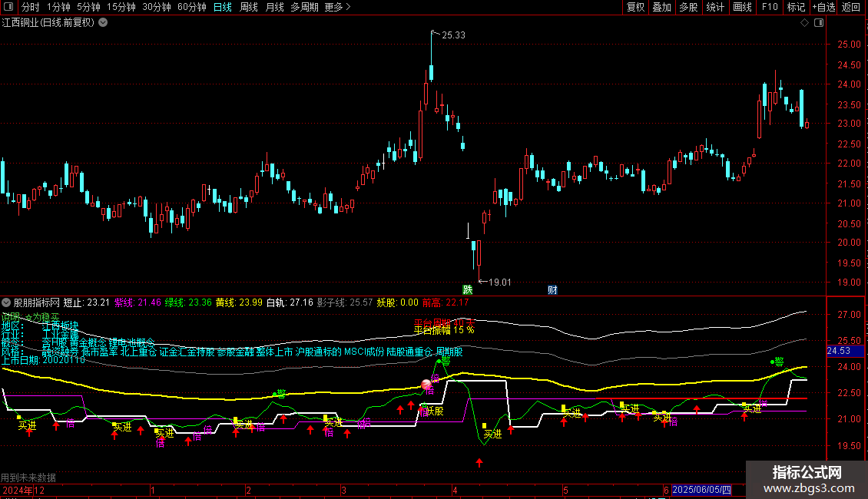Open the dropdown next to 江西铜业 title

pyautogui.click(x=103, y=23)
